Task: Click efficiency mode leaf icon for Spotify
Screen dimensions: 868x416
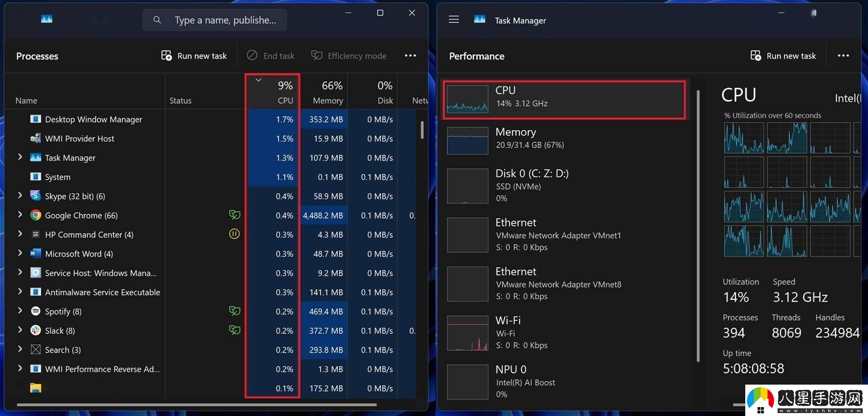Action: click(x=235, y=311)
